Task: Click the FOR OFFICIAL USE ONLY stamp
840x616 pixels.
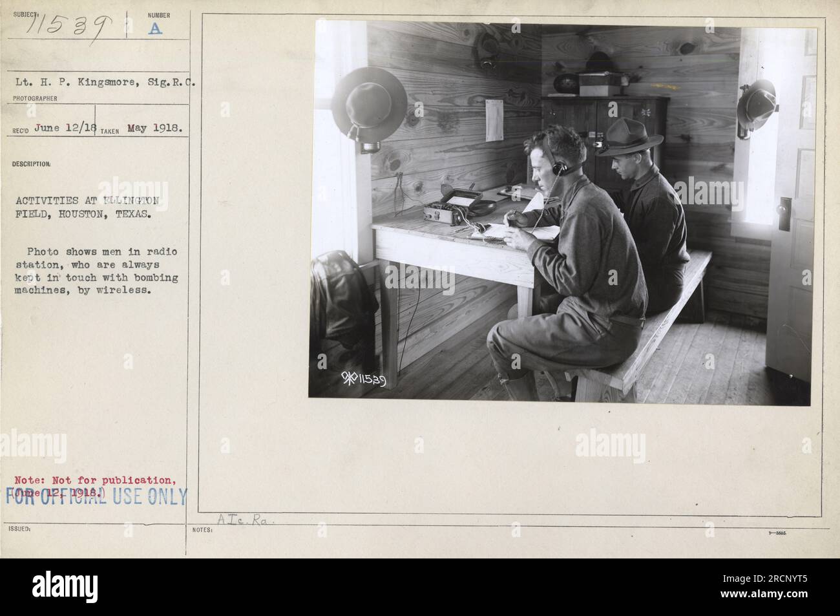Action: pyautogui.click(x=97, y=496)
